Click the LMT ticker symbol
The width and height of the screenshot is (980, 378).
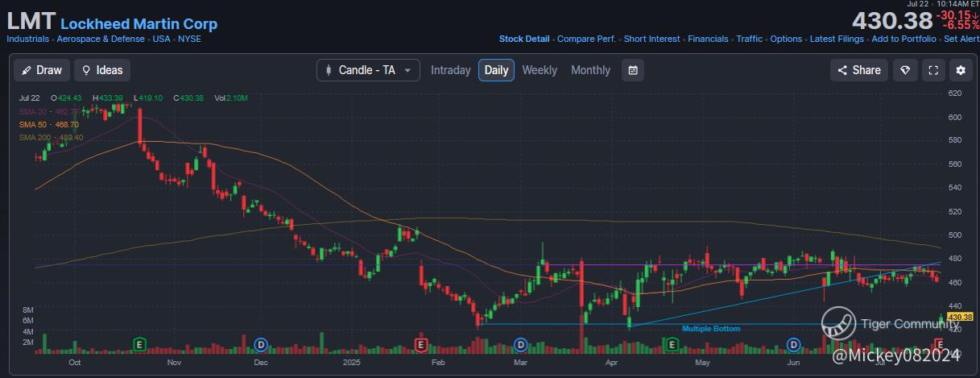(x=31, y=22)
